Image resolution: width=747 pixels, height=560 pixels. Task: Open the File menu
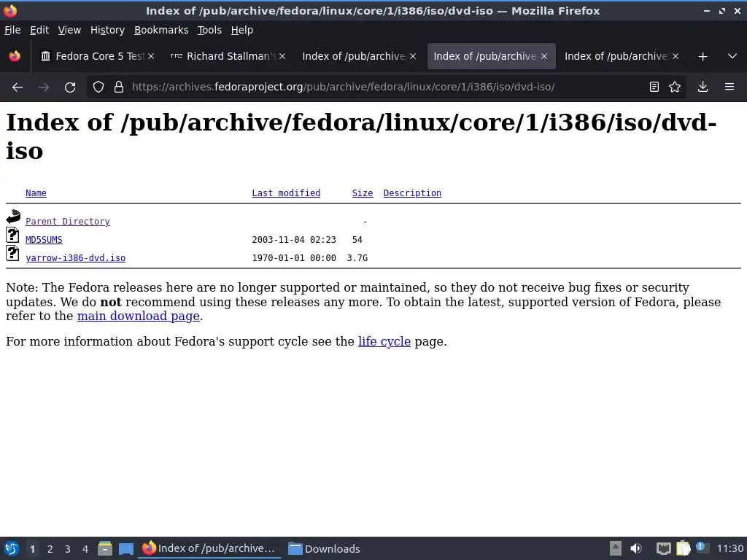pyautogui.click(x=12, y=30)
